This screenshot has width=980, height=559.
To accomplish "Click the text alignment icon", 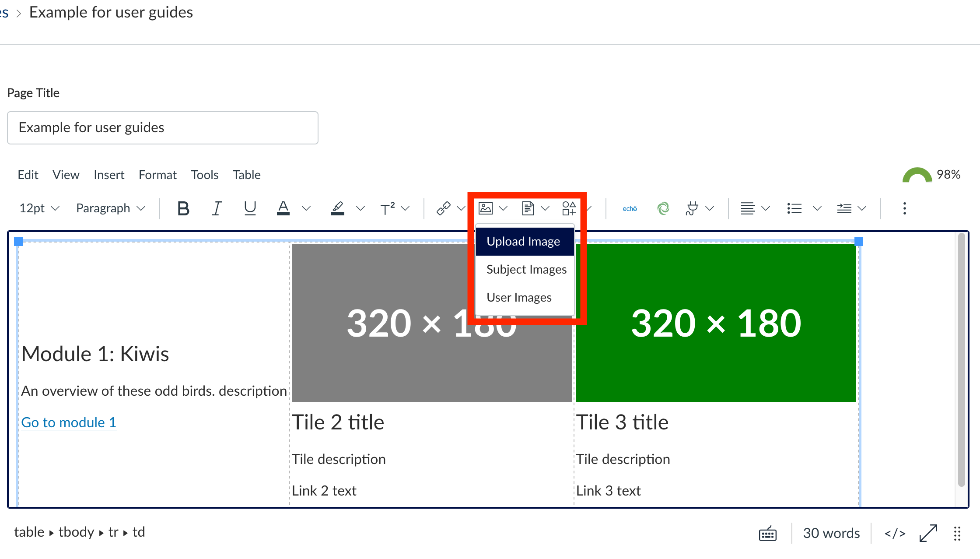I will tap(748, 208).
